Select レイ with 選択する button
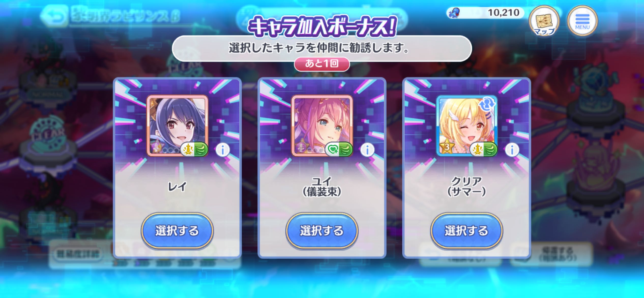Viewport: 644px width, 298px height. coord(177,231)
